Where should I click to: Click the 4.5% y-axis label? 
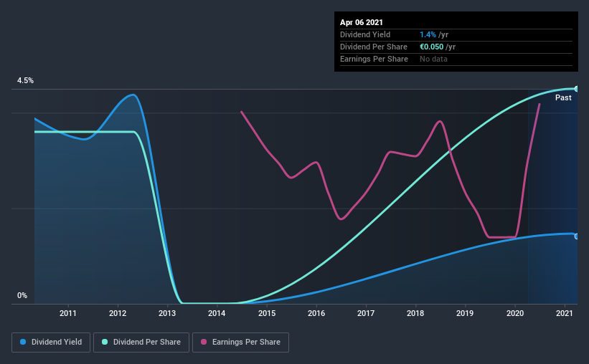point(25,80)
